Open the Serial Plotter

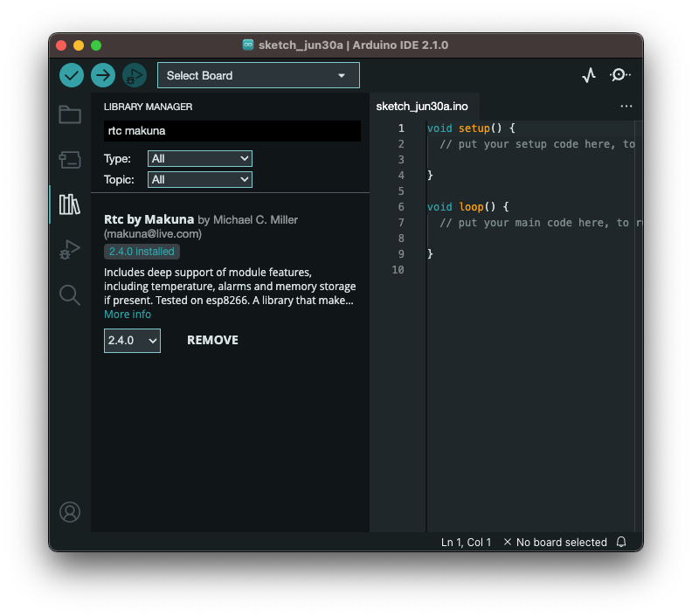coord(589,75)
